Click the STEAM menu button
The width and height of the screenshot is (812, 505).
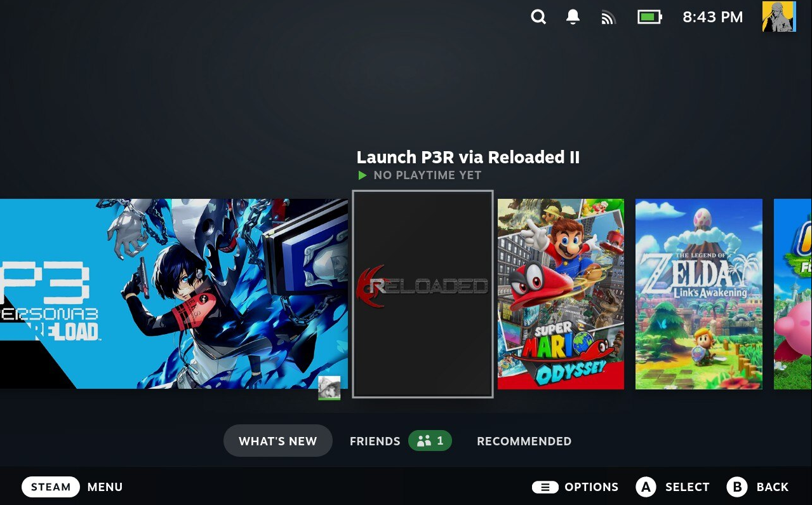click(x=51, y=487)
